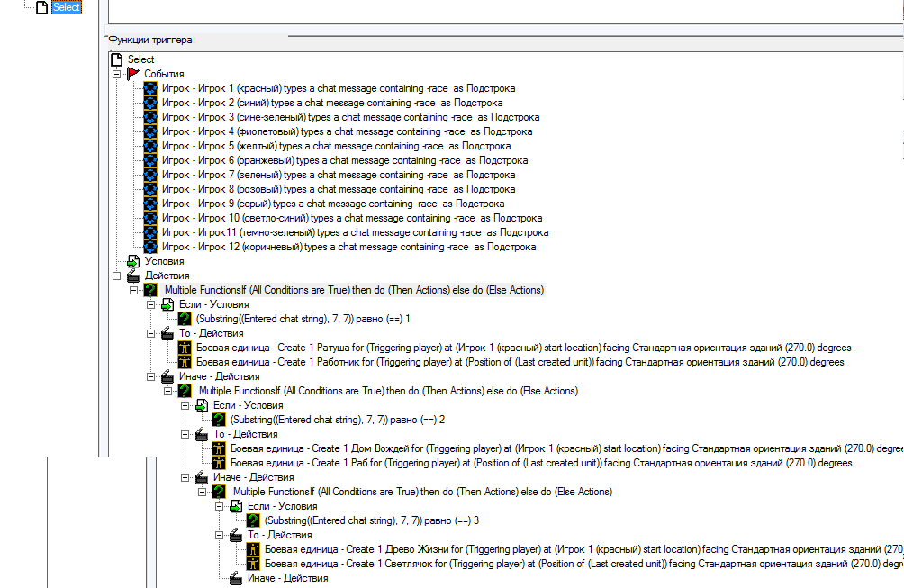The width and height of the screenshot is (904, 588).
Task: Click the red flag События icon
Action: click(133, 74)
